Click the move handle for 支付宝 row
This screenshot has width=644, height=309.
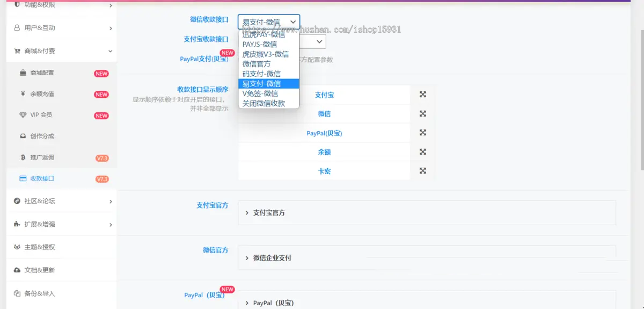click(x=423, y=95)
